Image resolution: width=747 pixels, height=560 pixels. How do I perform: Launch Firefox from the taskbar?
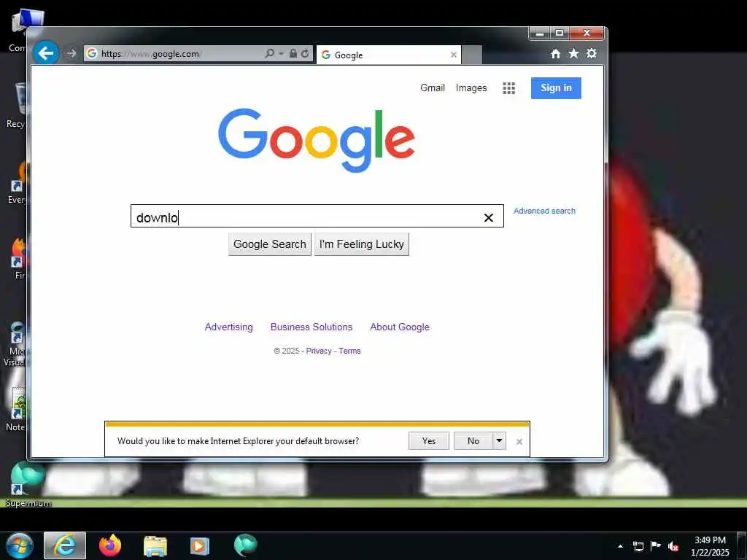pyautogui.click(x=110, y=545)
